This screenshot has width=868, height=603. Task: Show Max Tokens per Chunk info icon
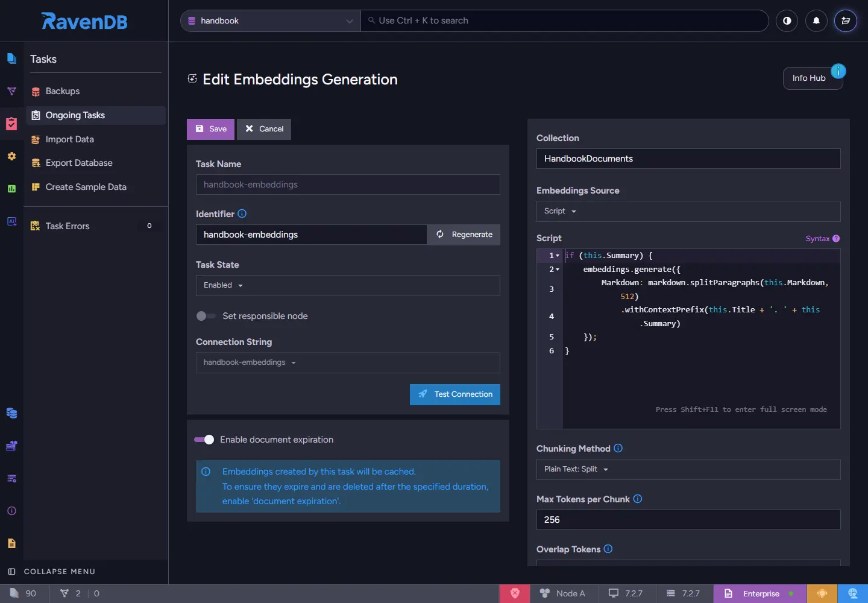(638, 499)
